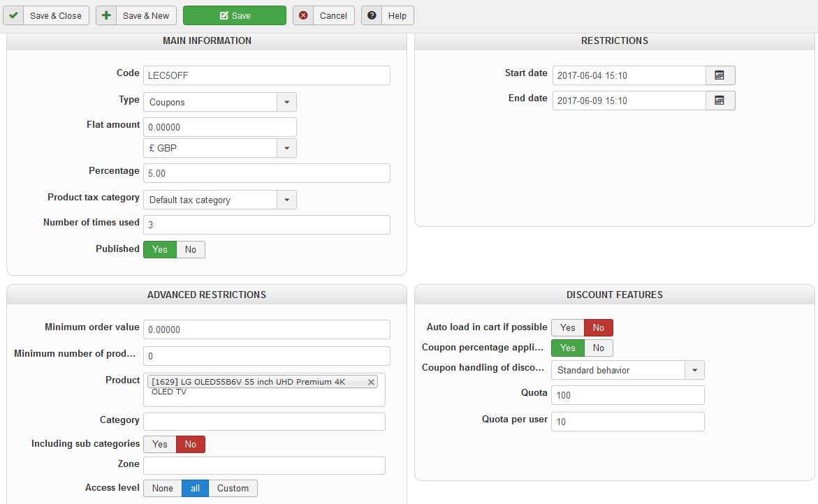Enable Auto load in cart with Yes

coord(567,327)
